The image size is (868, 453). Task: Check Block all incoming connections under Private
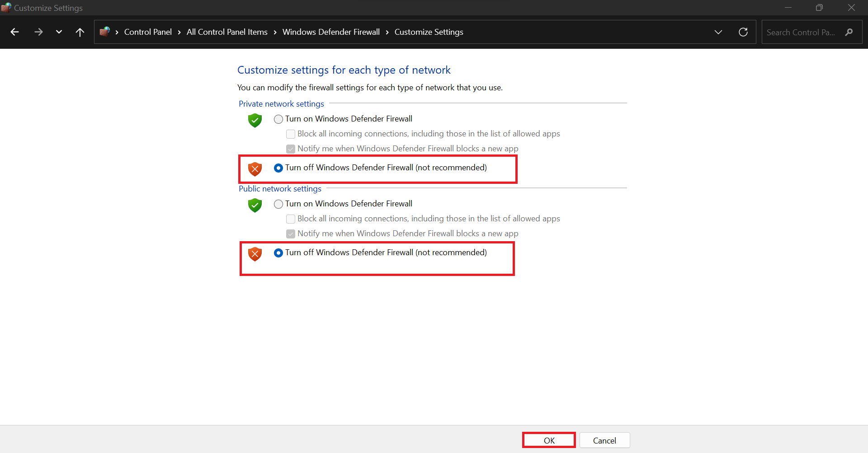coord(291,134)
